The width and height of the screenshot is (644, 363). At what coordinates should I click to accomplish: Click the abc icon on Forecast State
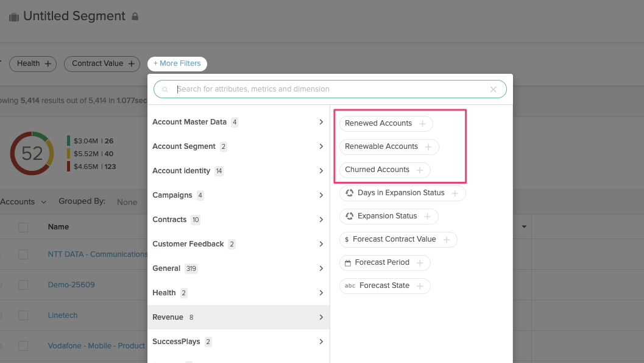tap(350, 286)
